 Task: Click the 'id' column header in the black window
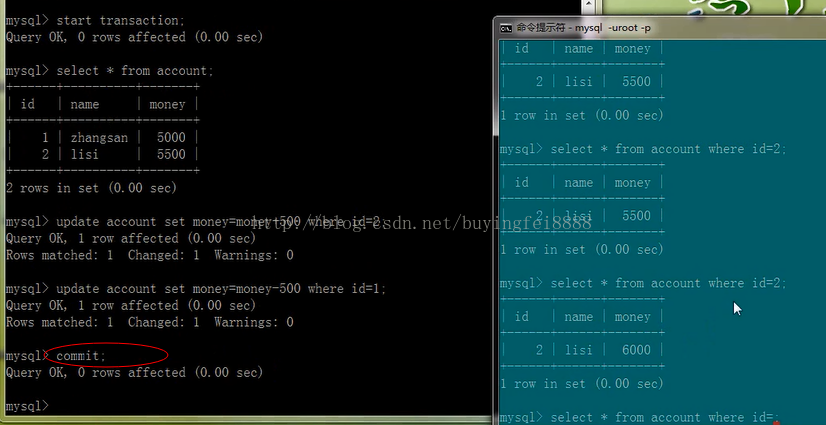[28, 104]
